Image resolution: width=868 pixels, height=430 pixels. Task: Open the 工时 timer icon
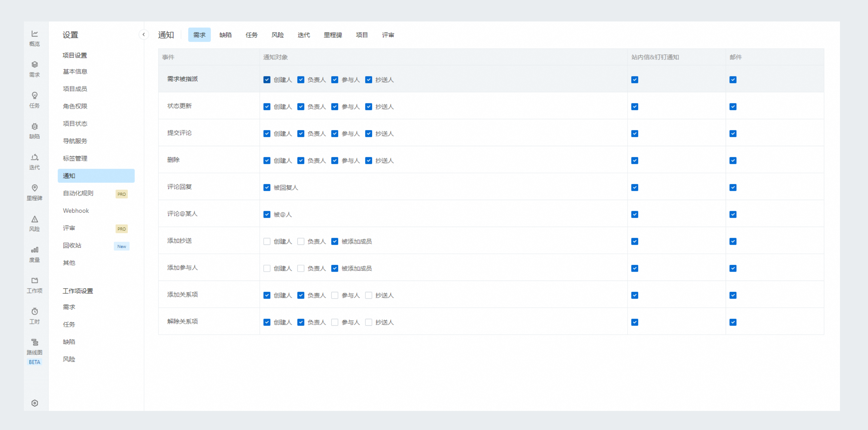(34, 311)
